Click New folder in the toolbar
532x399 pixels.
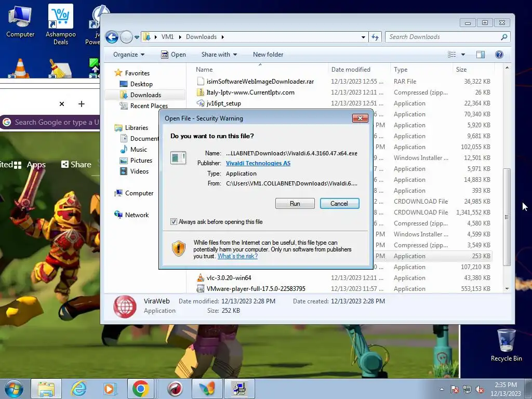pos(268,55)
